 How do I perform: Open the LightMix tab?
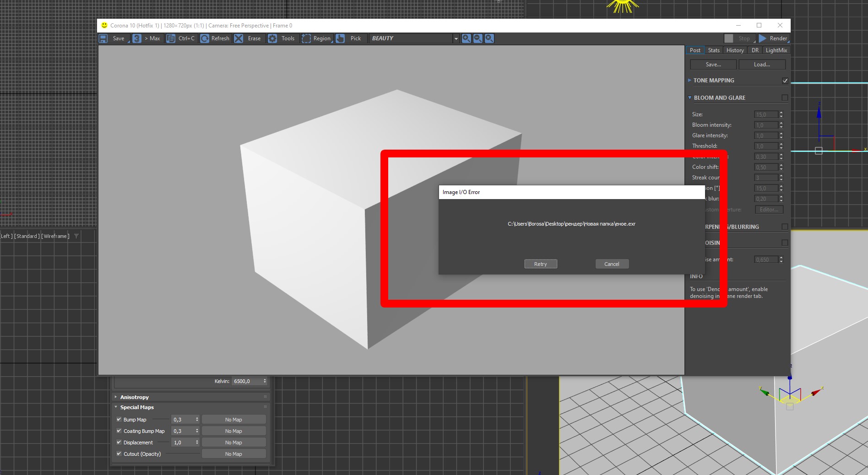pos(776,50)
